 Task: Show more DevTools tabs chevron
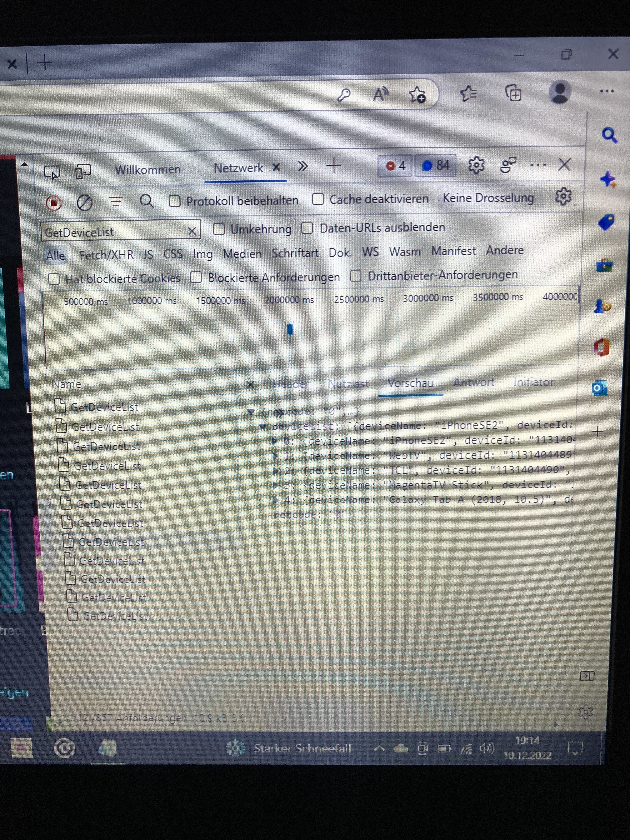point(303,166)
